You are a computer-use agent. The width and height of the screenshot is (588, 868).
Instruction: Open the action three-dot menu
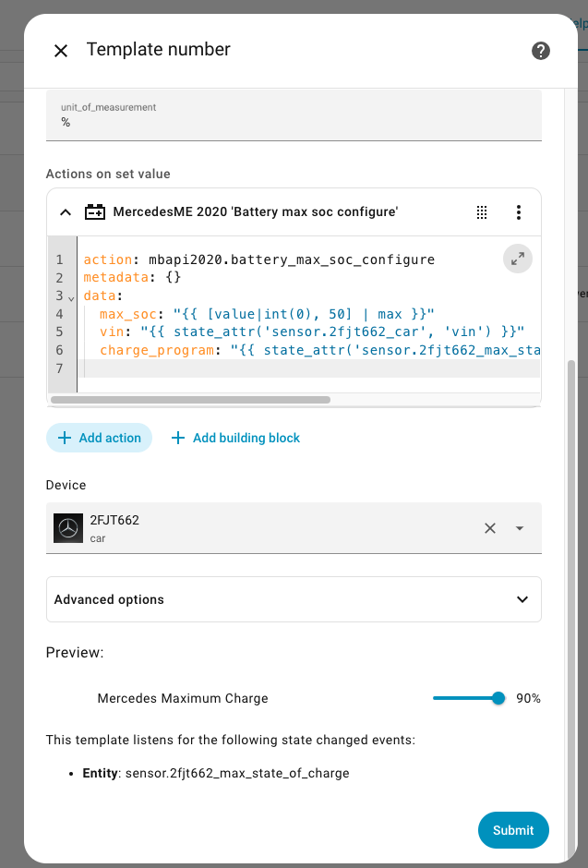coord(519,212)
